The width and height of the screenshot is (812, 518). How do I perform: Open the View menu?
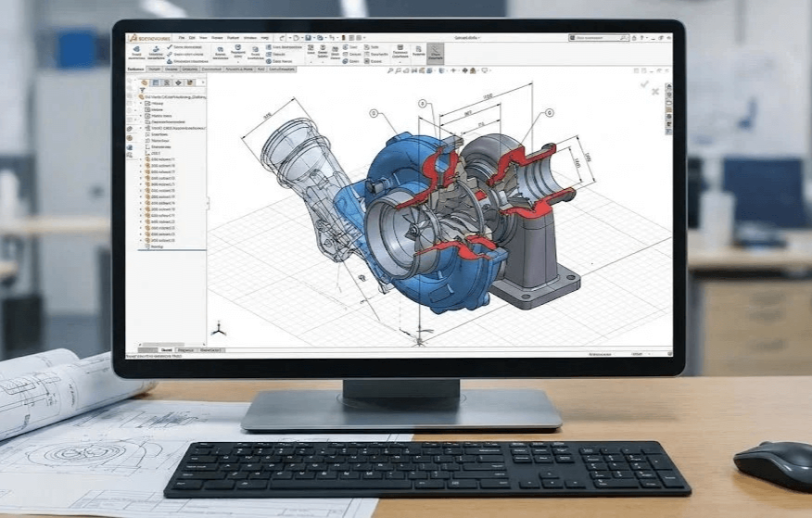pos(203,38)
